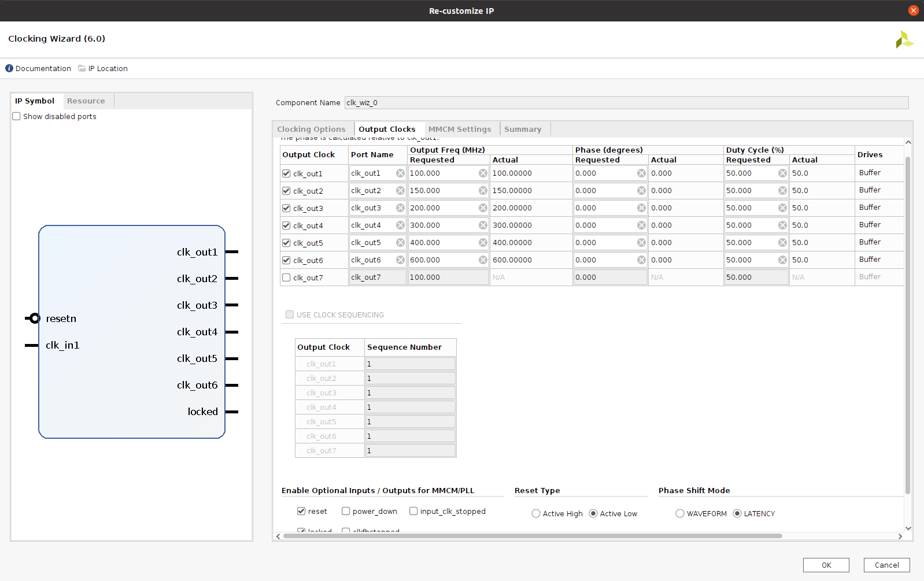Click the IP Location folder icon

pos(82,68)
